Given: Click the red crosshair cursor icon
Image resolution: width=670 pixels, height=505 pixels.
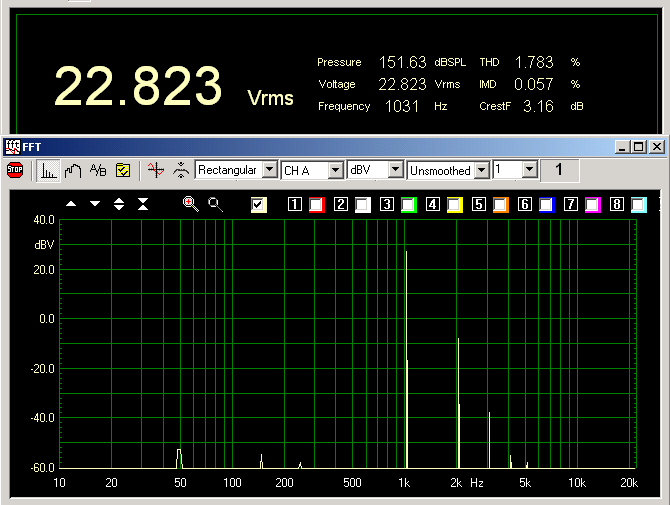Looking at the screenshot, I should click(153, 170).
